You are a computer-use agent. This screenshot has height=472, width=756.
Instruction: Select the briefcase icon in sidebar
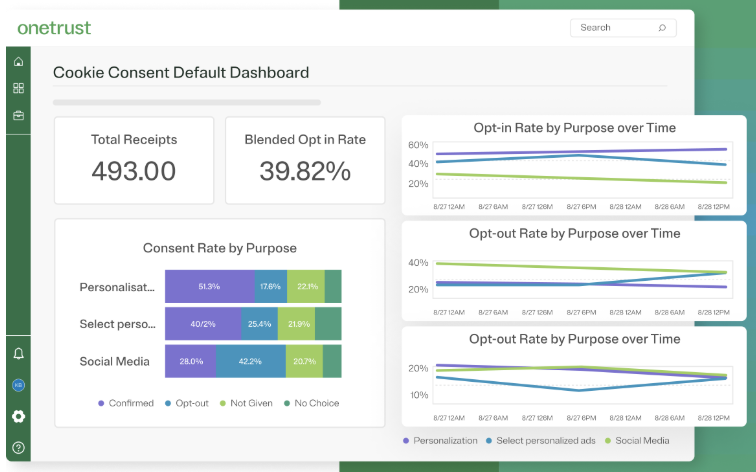(18, 115)
